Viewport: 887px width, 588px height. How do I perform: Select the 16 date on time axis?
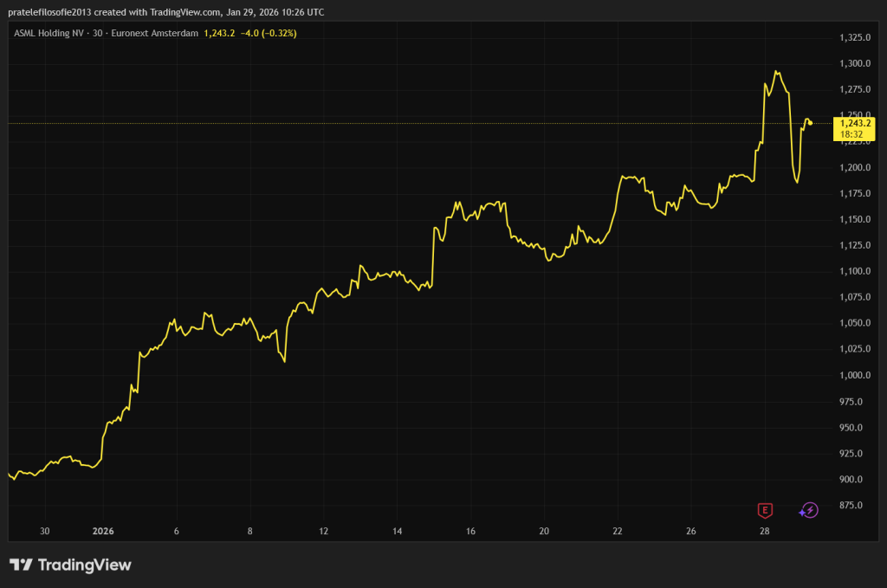[470, 531]
